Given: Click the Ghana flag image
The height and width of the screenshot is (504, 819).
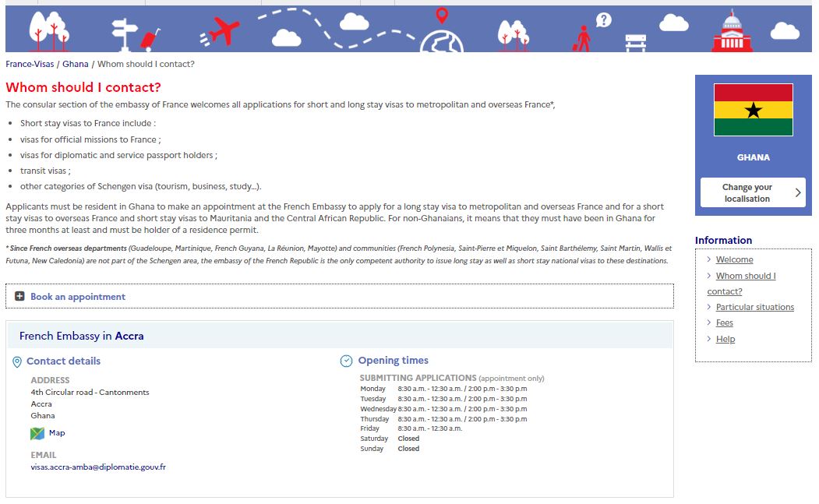Looking at the screenshot, I should click(x=754, y=110).
